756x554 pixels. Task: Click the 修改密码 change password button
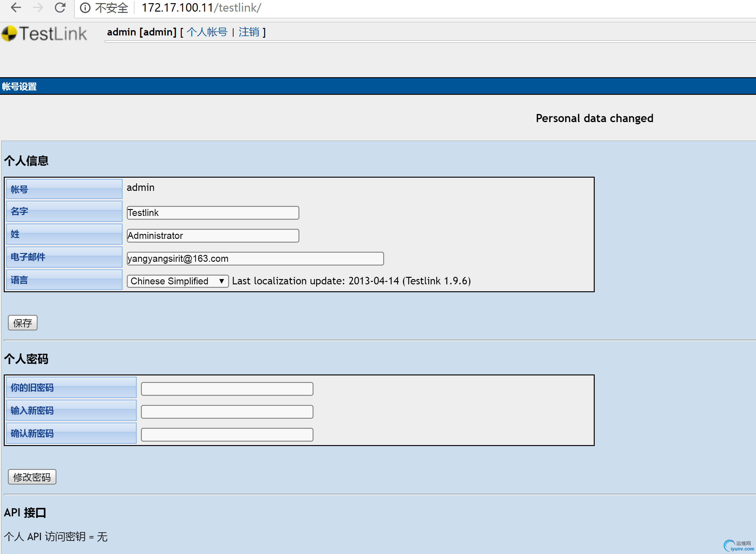coord(32,477)
